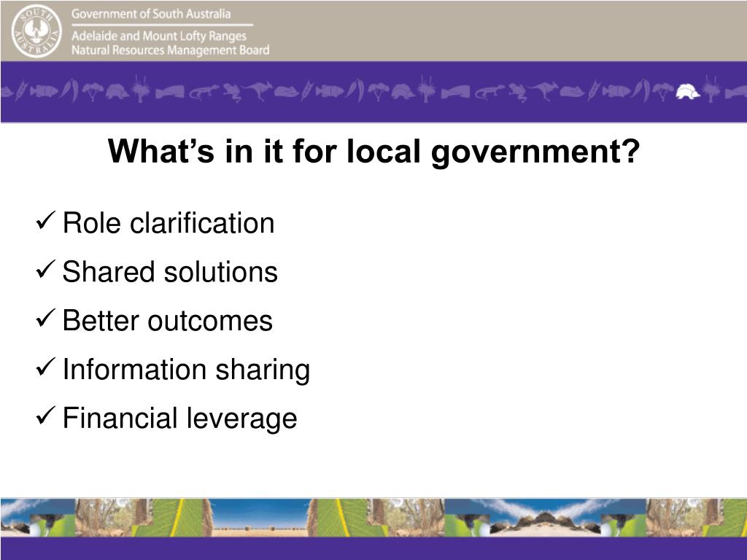Click the checkmark beside Shared solutions
Image resolution: width=747 pixels, height=560 pixels.
pyautogui.click(x=46, y=270)
